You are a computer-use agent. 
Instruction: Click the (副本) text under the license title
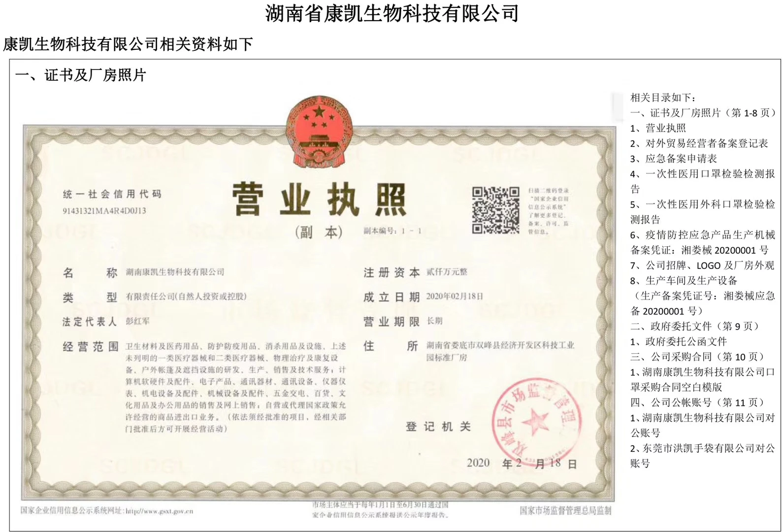point(318,232)
